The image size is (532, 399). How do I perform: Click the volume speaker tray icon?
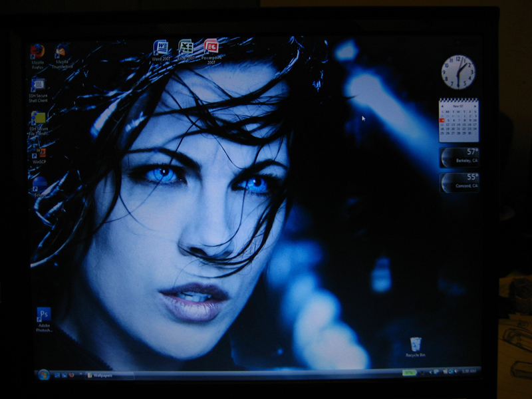click(x=456, y=371)
